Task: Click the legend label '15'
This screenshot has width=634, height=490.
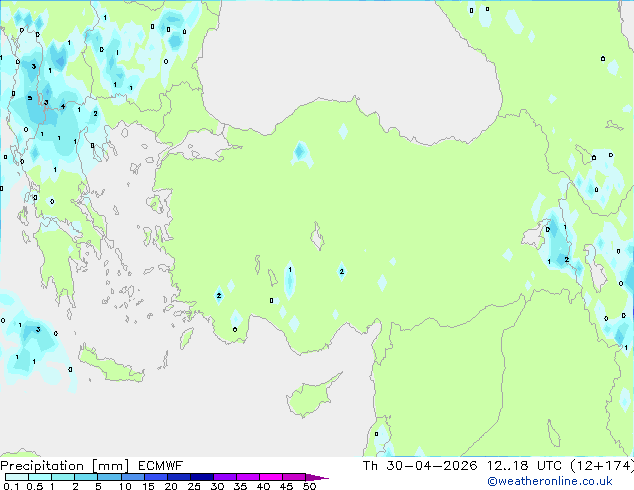Action: 148,486
